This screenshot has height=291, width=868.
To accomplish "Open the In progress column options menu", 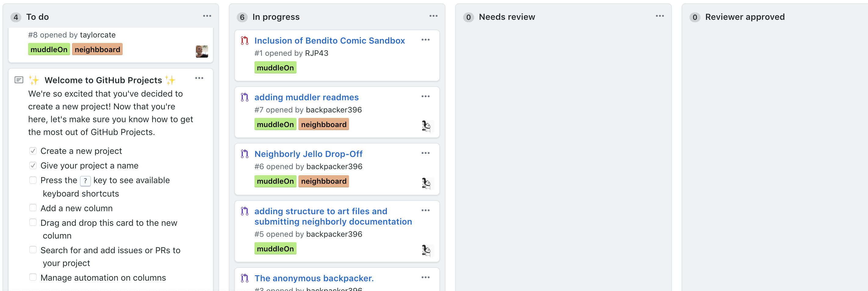I will [433, 16].
